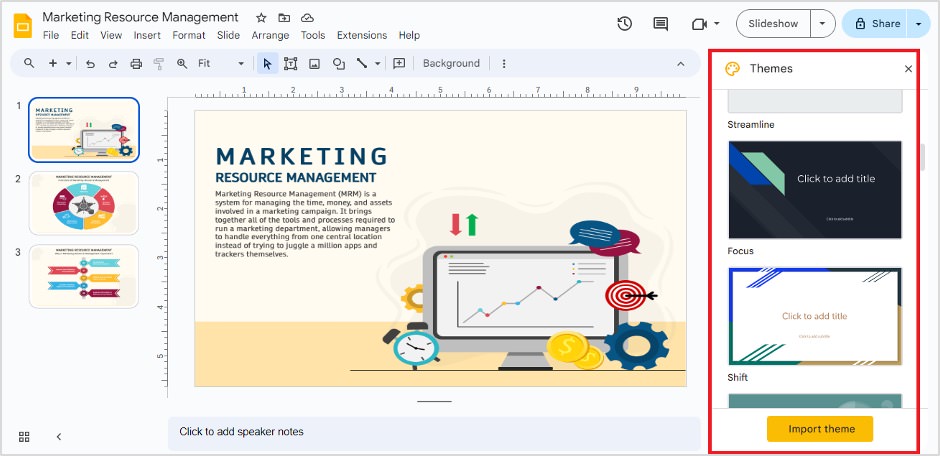Open the Format menu
Image resolution: width=940 pixels, height=456 pixels.
[189, 35]
